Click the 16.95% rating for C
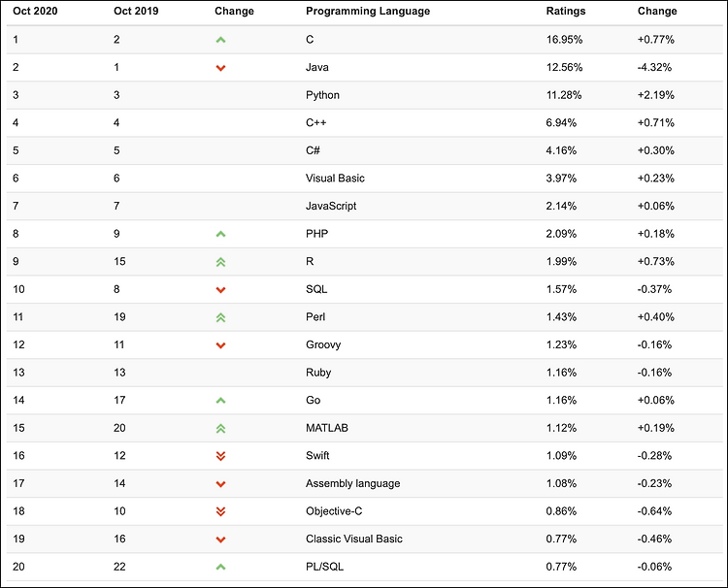This screenshot has height=588, width=728. pos(564,40)
